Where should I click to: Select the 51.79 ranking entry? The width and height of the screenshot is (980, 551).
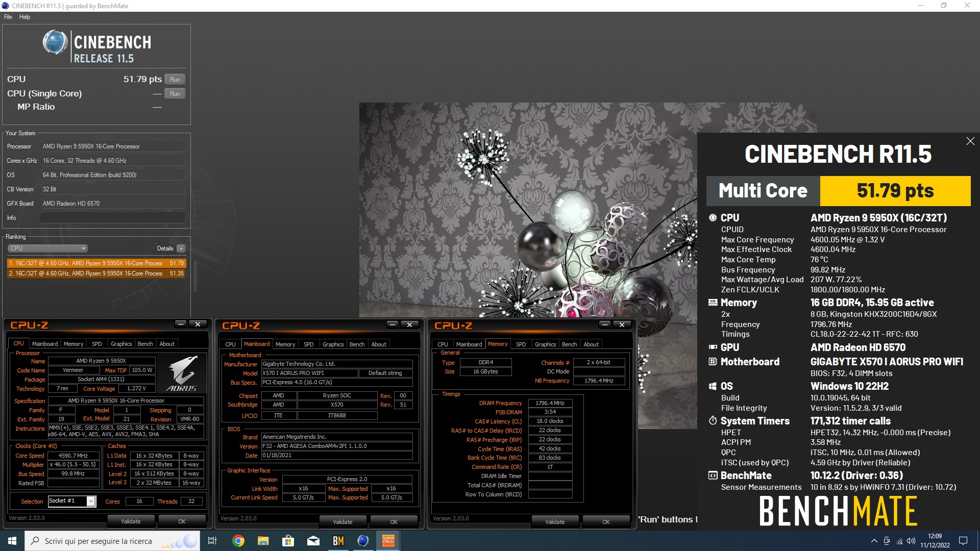coord(96,263)
